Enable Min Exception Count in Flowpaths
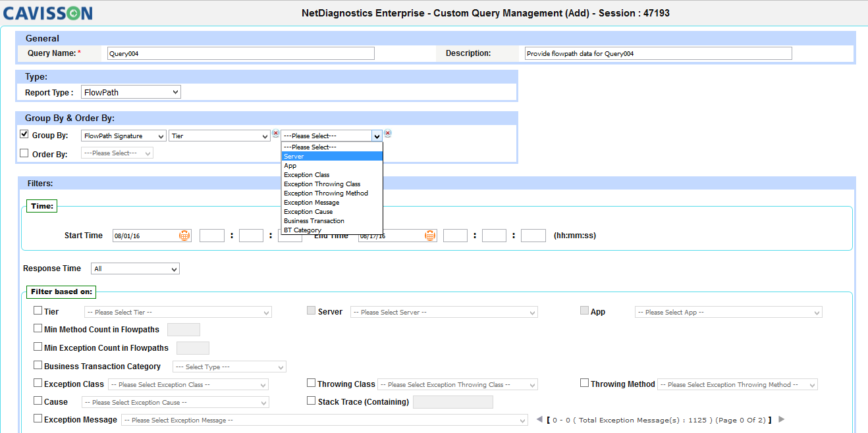 click(x=38, y=347)
